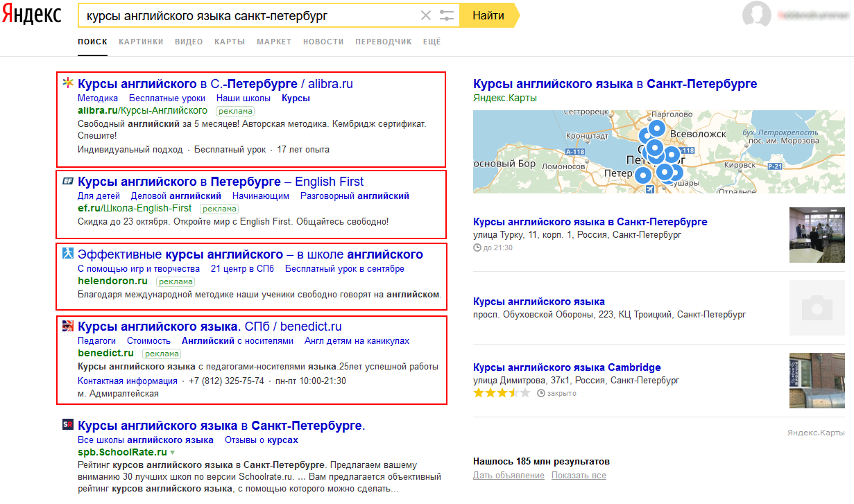Viewport: 854px width, 504px height.
Task: Click the alibra.ru/Курсы-Английского green URL
Action: pos(142,111)
